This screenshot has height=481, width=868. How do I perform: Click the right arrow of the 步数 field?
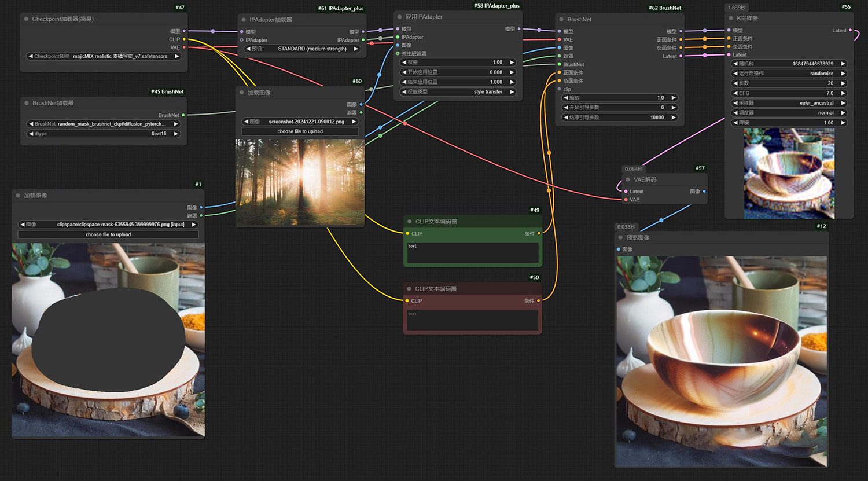coord(843,83)
